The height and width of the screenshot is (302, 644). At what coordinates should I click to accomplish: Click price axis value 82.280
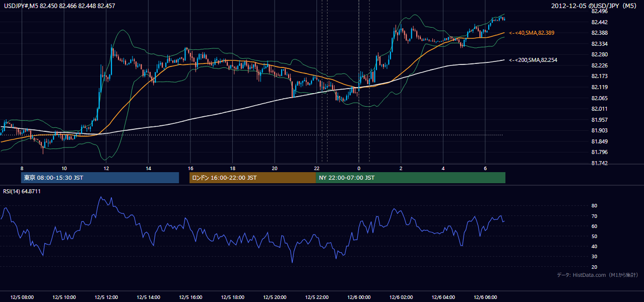point(600,54)
